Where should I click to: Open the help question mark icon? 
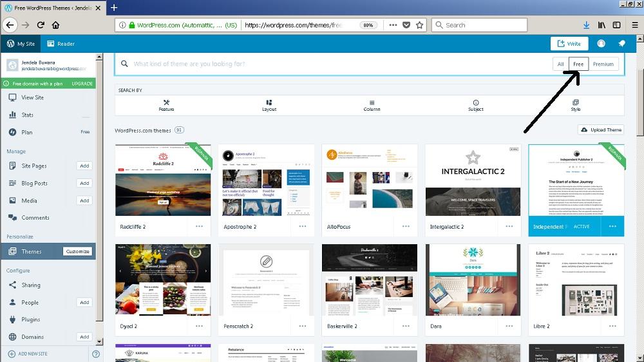(x=96, y=354)
